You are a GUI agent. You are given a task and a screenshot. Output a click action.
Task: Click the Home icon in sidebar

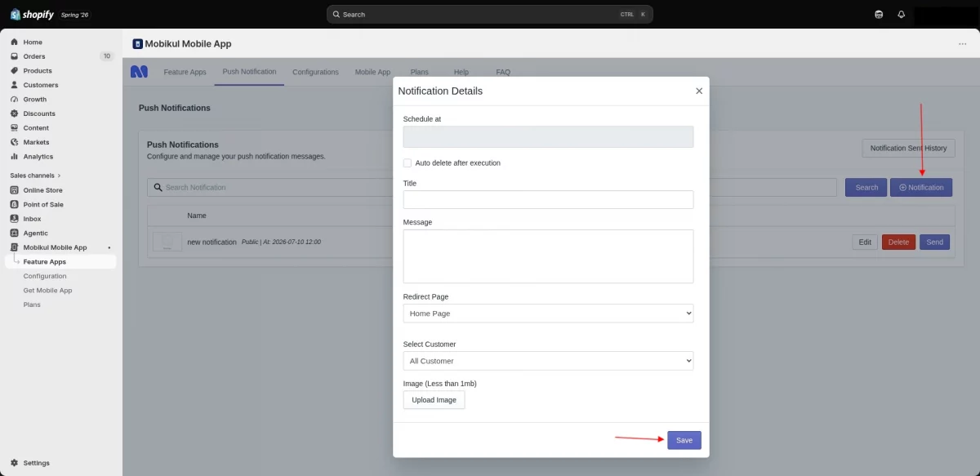tap(15, 42)
